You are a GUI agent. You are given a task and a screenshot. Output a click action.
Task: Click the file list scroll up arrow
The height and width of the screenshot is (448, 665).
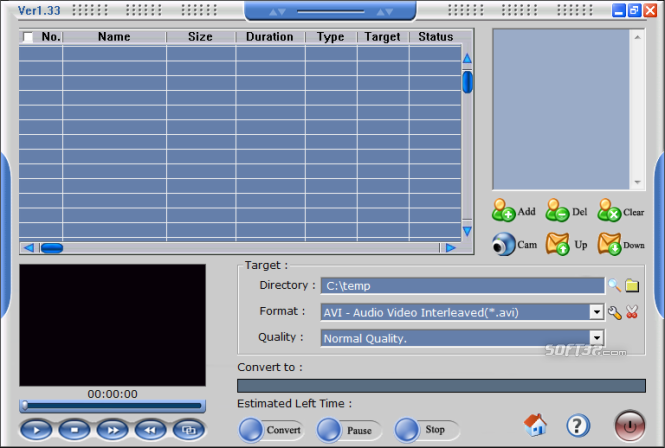tap(467, 58)
